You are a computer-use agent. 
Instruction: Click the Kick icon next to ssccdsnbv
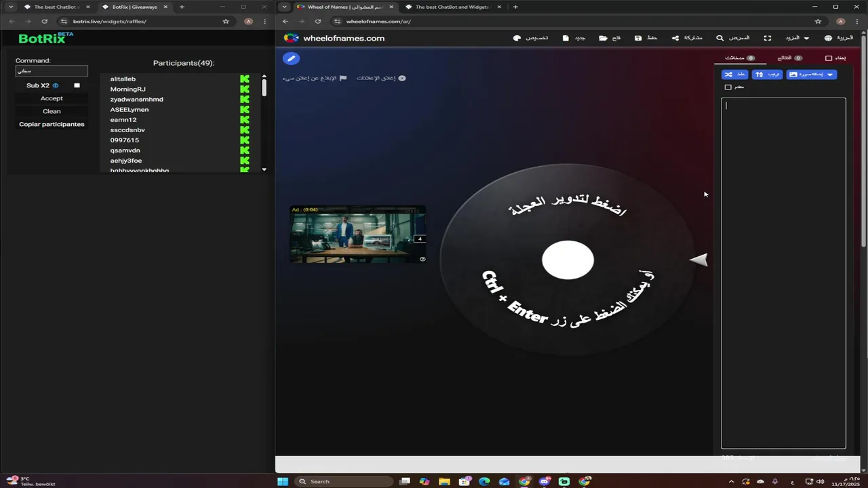click(x=245, y=129)
